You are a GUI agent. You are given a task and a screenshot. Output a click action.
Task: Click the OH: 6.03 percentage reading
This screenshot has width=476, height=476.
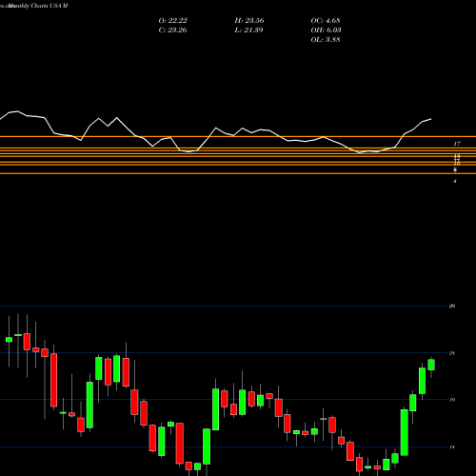tap(326, 30)
